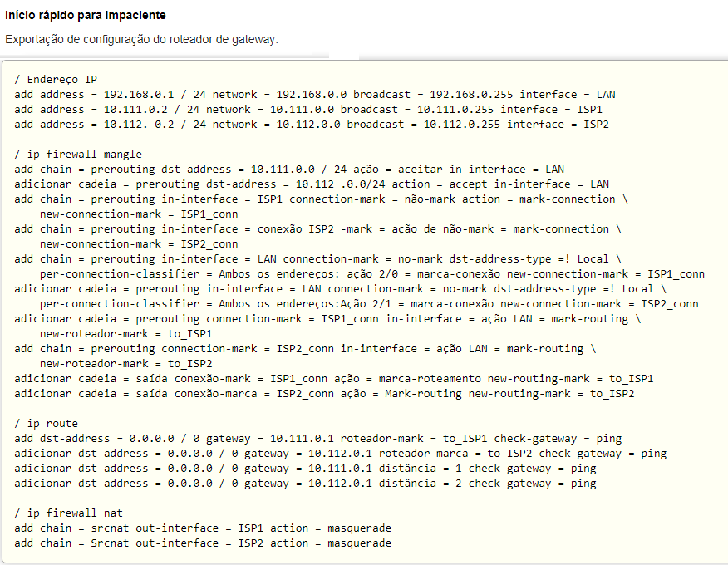Viewport: 728px width, 565px height.
Task: Click the "saída conexão-marca = ISP2_conn" line
Action: [x=324, y=393]
